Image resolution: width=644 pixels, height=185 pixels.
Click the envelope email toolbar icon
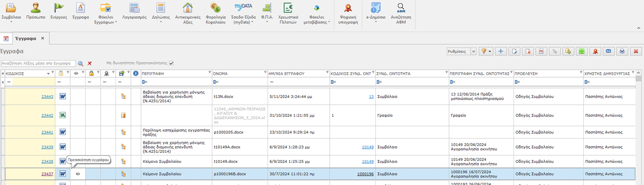click(609, 51)
